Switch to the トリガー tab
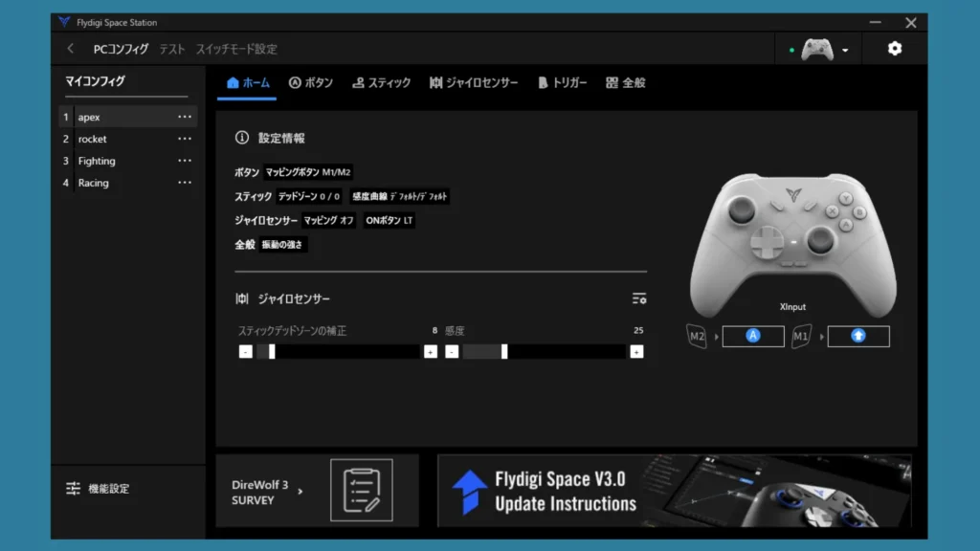This screenshot has width=980, height=551. pyautogui.click(x=562, y=83)
